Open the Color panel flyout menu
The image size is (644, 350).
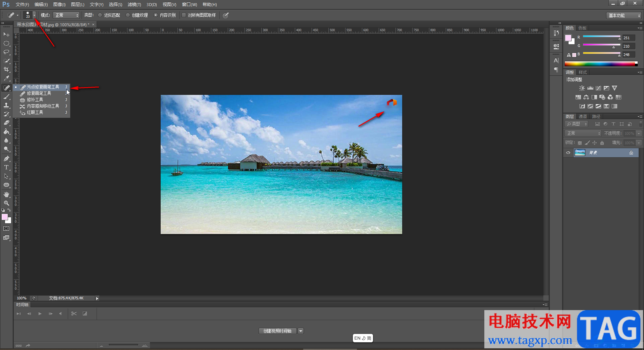[640, 28]
